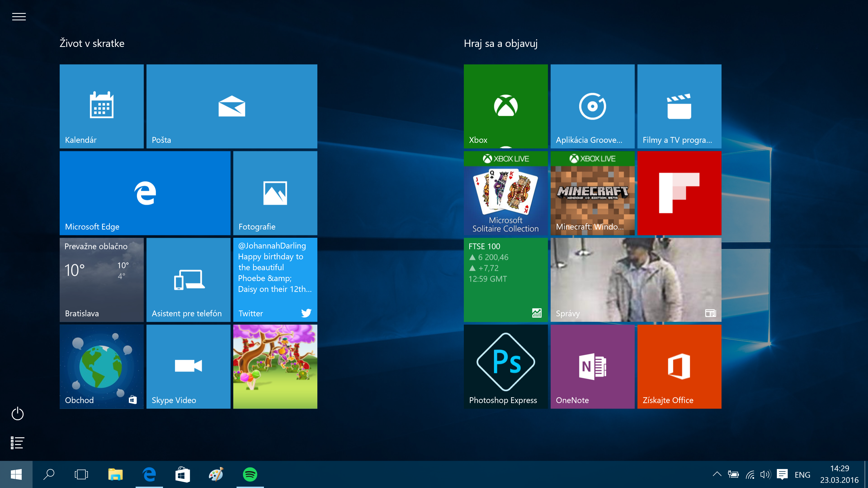
Task: Select the Hraj sa a objavuj group header
Action: (x=501, y=43)
